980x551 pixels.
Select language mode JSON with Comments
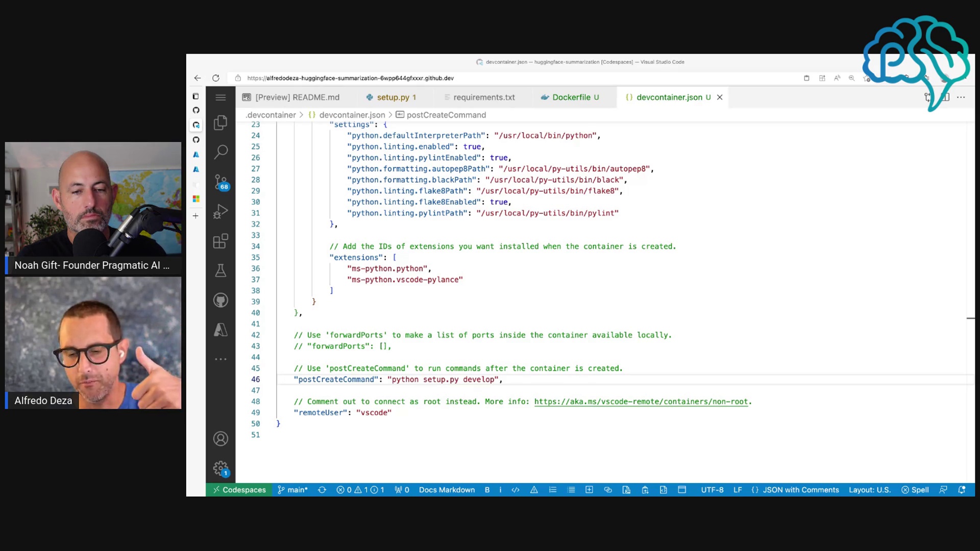click(795, 490)
